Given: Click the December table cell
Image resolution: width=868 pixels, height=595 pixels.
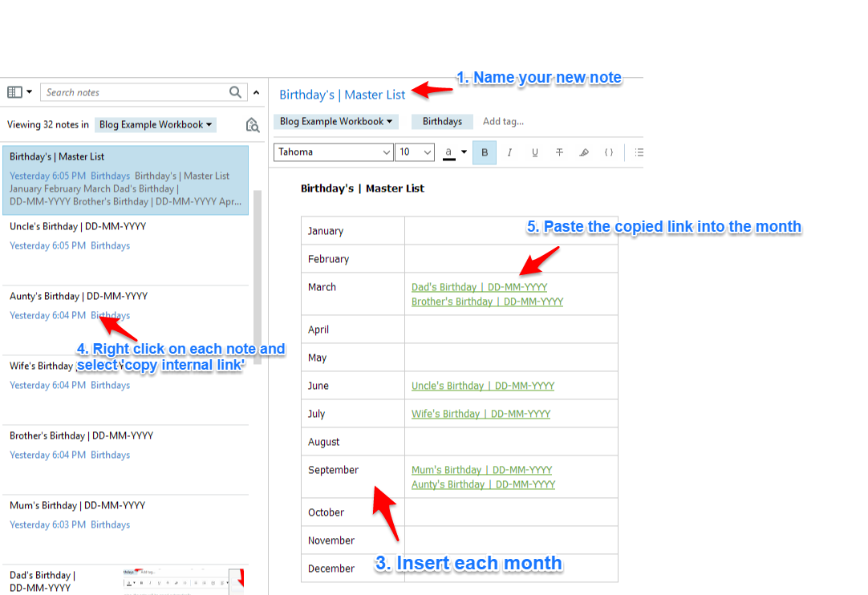Looking at the screenshot, I should [x=353, y=569].
